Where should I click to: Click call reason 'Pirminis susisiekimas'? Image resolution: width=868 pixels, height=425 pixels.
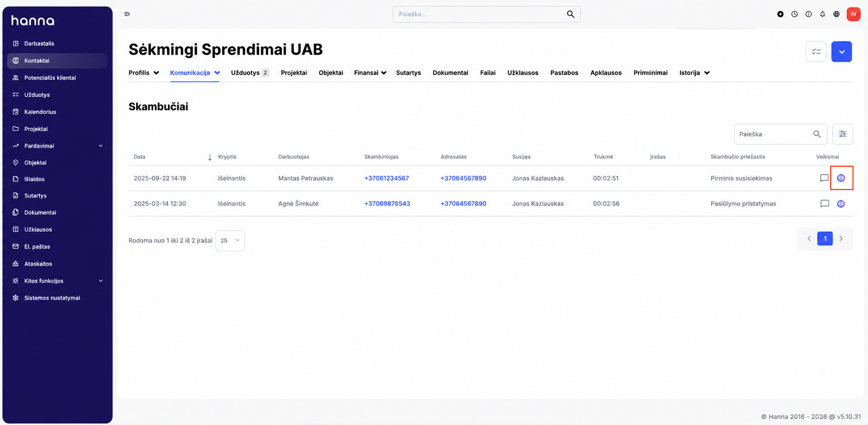(741, 178)
